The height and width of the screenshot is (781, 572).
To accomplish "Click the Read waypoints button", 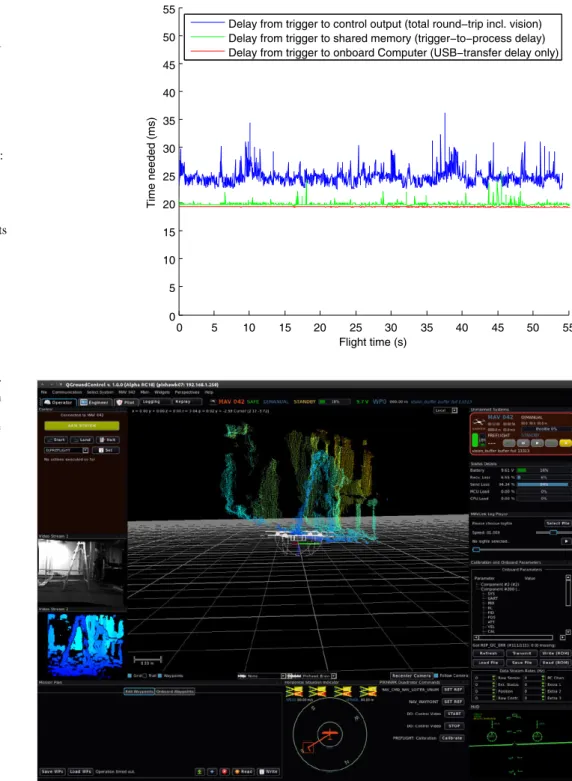I will coord(244,772).
